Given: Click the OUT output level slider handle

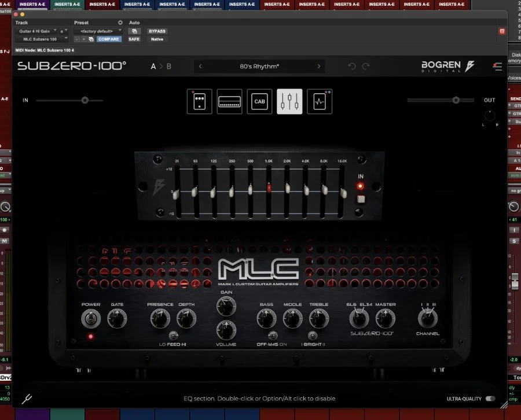Looking at the screenshot, I should [456, 100].
